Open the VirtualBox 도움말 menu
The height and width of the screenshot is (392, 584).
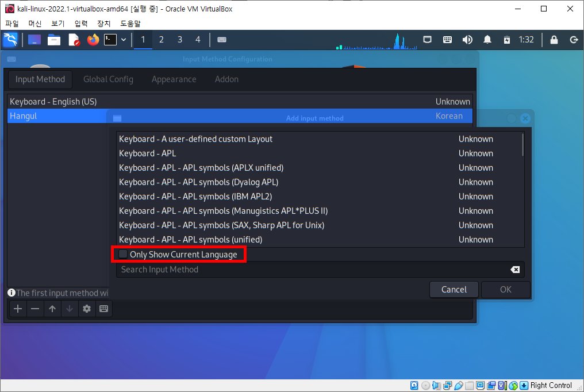[x=130, y=24]
